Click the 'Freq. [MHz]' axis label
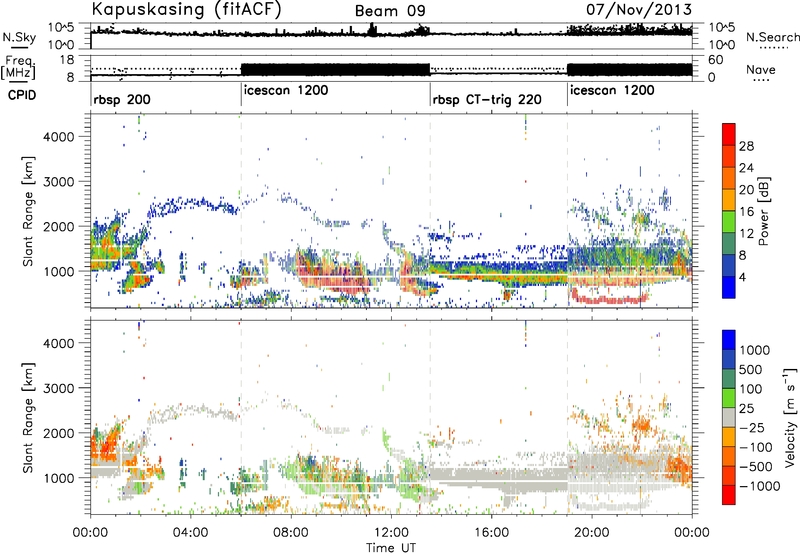 pos(18,68)
